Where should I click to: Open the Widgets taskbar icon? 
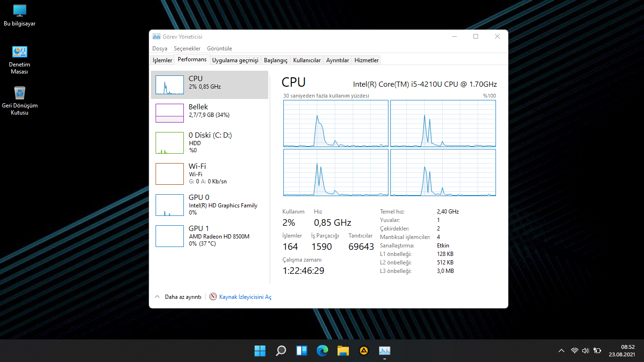pyautogui.click(x=302, y=351)
